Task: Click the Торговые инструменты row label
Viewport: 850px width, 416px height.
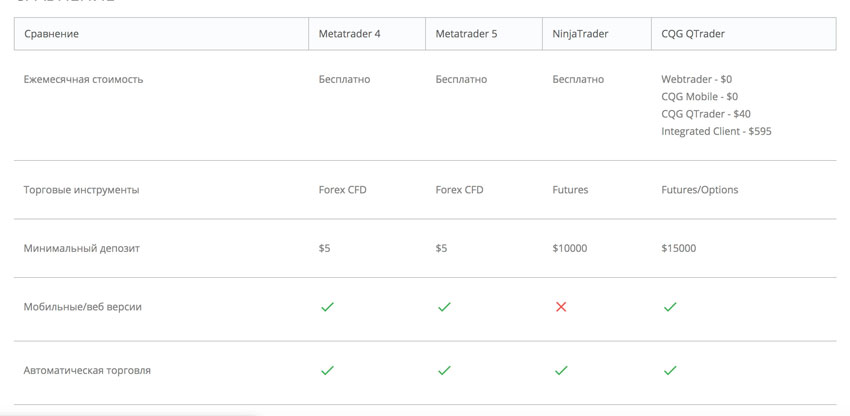Action: pyautogui.click(x=81, y=190)
